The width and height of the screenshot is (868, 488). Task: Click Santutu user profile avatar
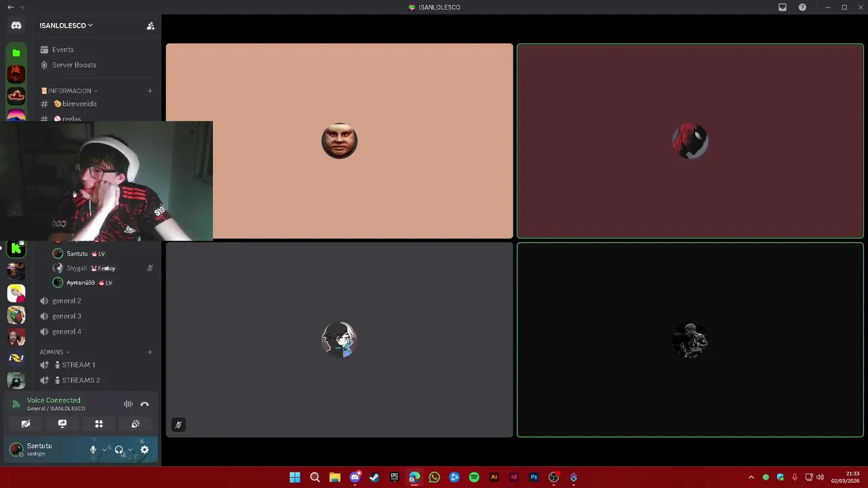pyautogui.click(x=16, y=449)
